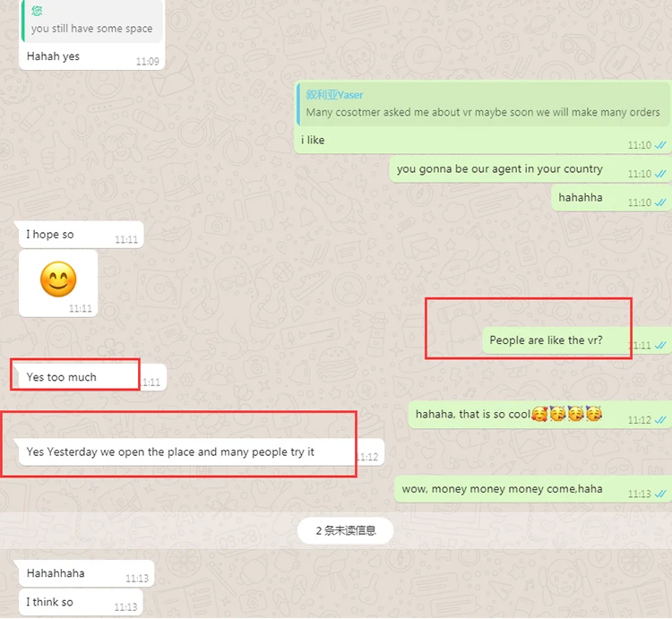Click the 'I hope so' message
The width and height of the screenshot is (672, 619).
(x=81, y=235)
